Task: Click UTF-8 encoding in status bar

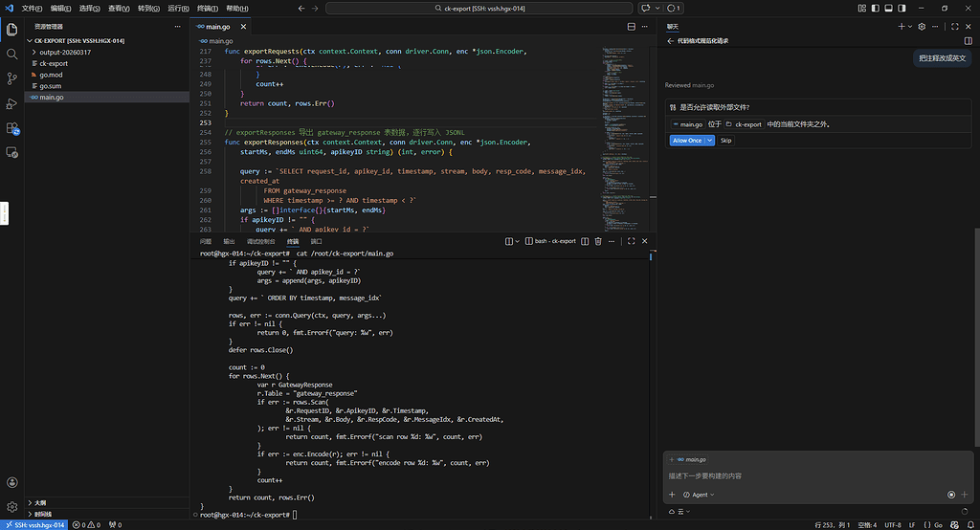Action: [x=893, y=525]
